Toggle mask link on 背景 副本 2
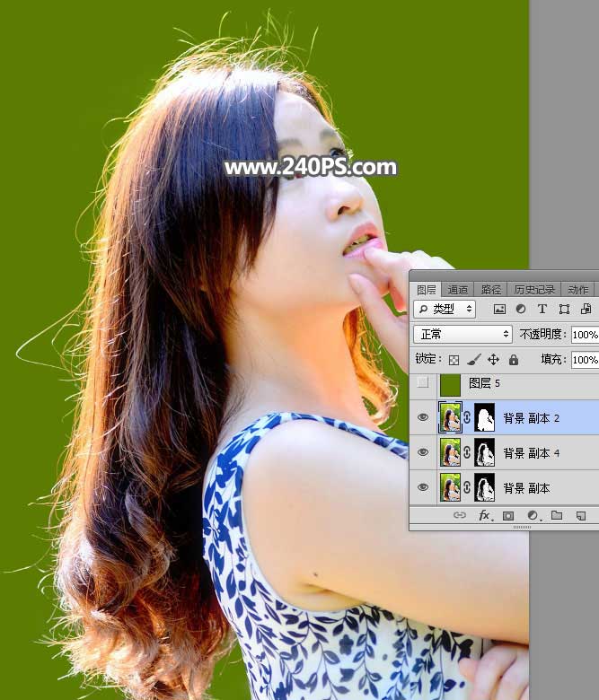599x700 pixels. pos(467,417)
